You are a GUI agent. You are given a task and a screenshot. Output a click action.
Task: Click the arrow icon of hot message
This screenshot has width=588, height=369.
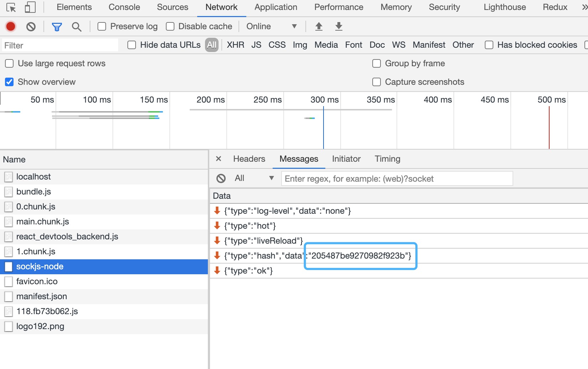tap(217, 225)
